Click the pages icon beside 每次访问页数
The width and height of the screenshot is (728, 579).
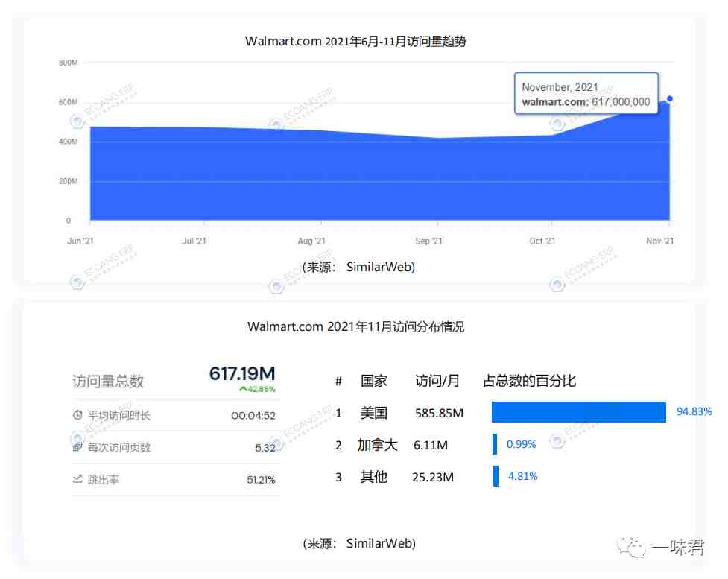click(77, 447)
